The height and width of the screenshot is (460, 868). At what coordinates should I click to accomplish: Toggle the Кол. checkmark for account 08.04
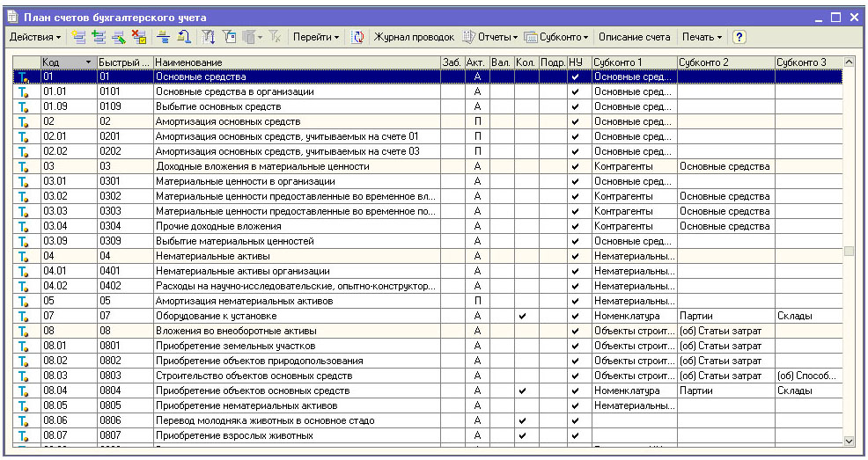pos(523,391)
